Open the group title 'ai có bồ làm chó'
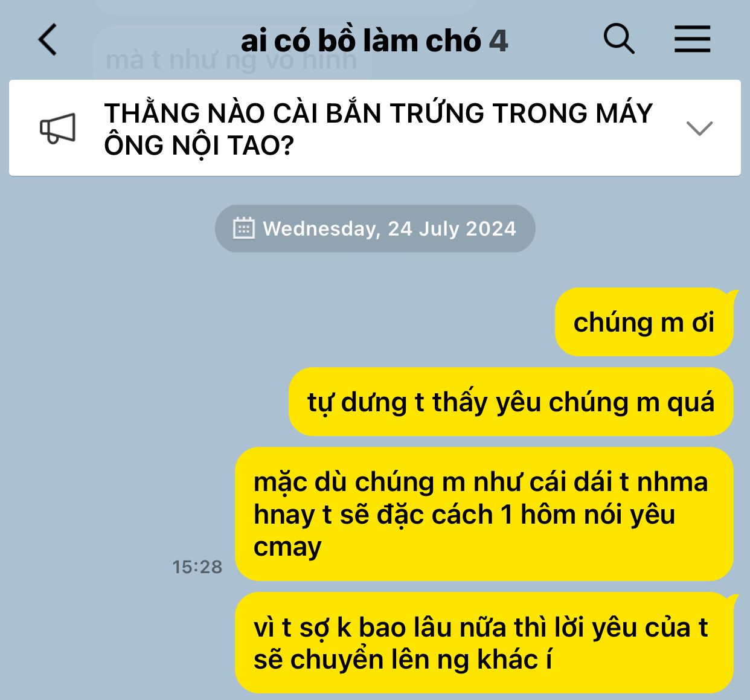Image resolution: width=750 pixels, height=700 pixels. click(361, 41)
